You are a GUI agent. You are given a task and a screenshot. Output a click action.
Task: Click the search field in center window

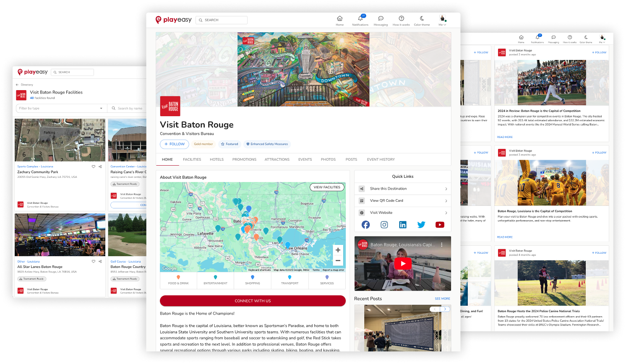(222, 20)
